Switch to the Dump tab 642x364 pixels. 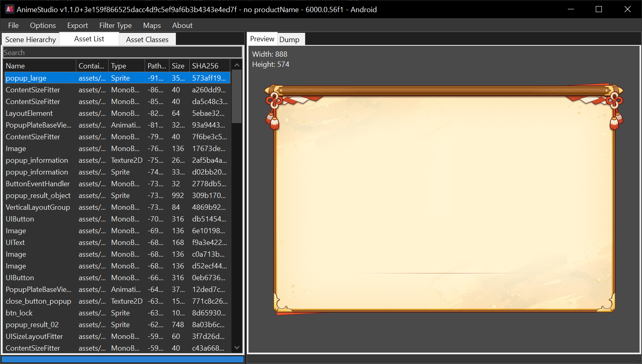click(289, 40)
